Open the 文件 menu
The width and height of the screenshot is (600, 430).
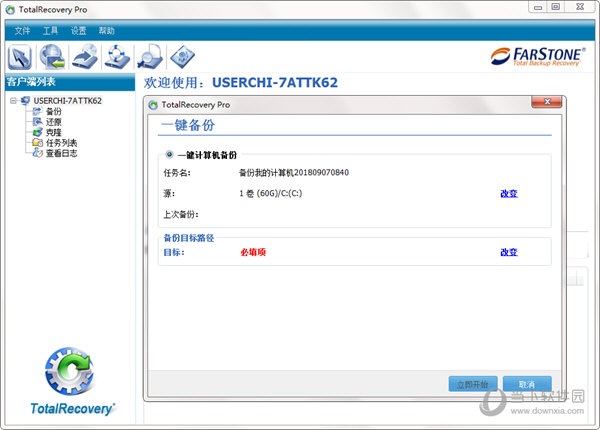[22, 31]
